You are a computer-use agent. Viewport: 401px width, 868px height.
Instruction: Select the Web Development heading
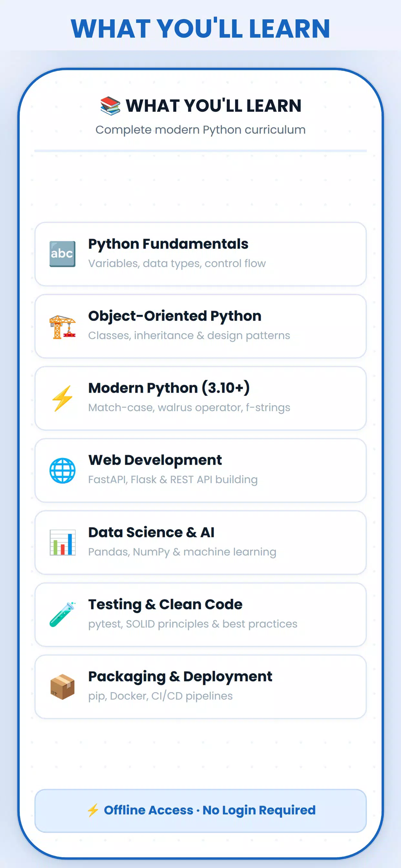tap(155, 460)
